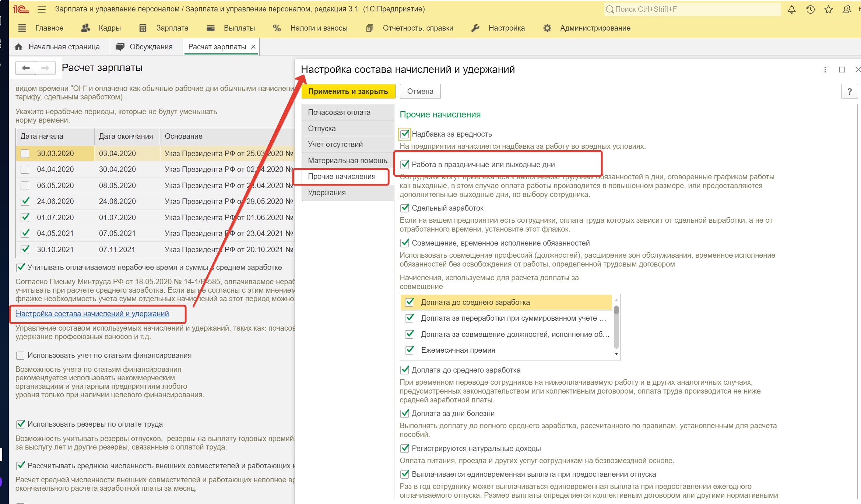861x504 pixels.
Task: Select the 04.04.2020 start date cell
Action: (x=55, y=169)
